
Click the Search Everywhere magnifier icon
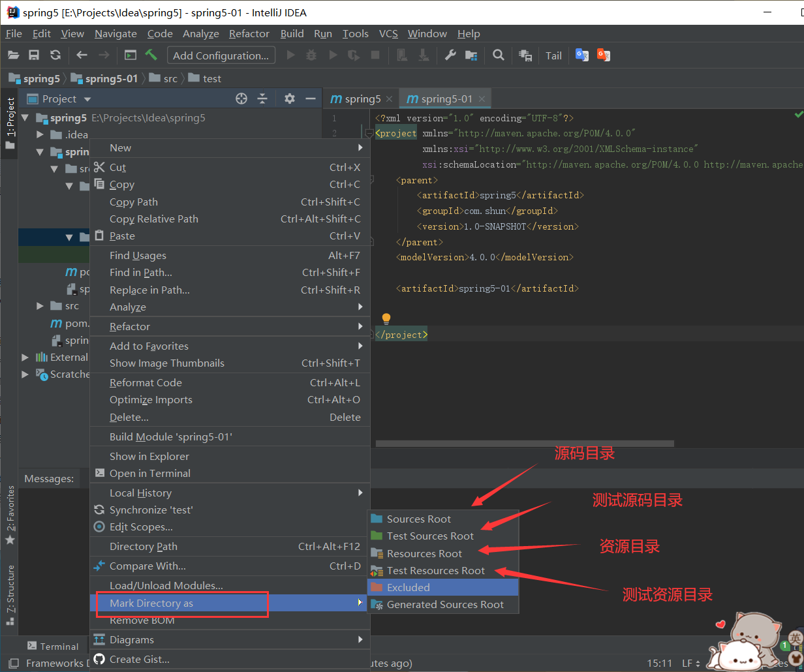click(x=499, y=55)
